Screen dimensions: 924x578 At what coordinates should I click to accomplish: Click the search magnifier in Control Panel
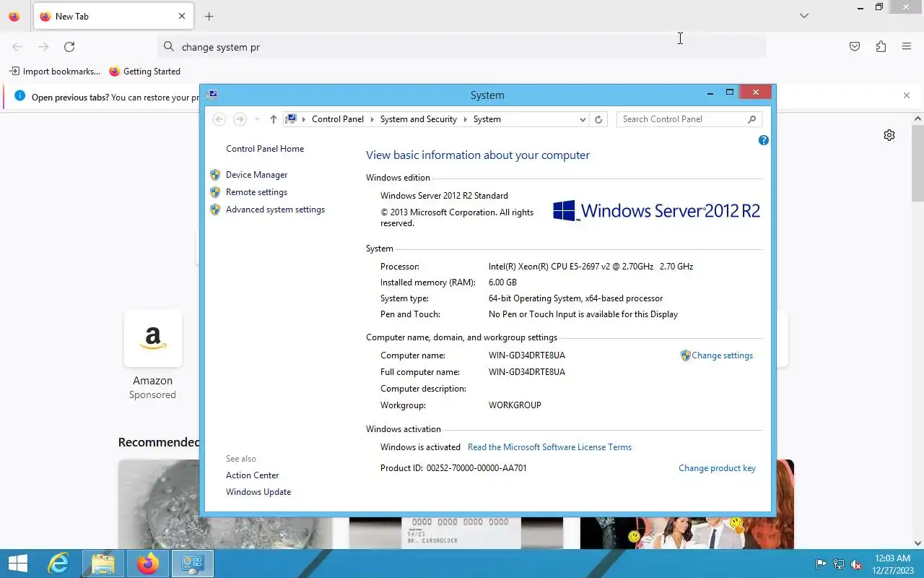[751, 119]
